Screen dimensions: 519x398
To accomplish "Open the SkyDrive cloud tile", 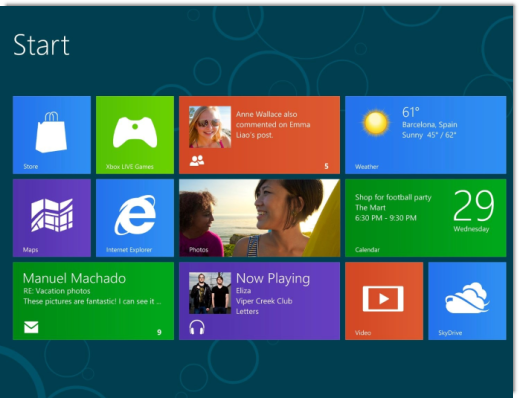I will tap(467, 301).
